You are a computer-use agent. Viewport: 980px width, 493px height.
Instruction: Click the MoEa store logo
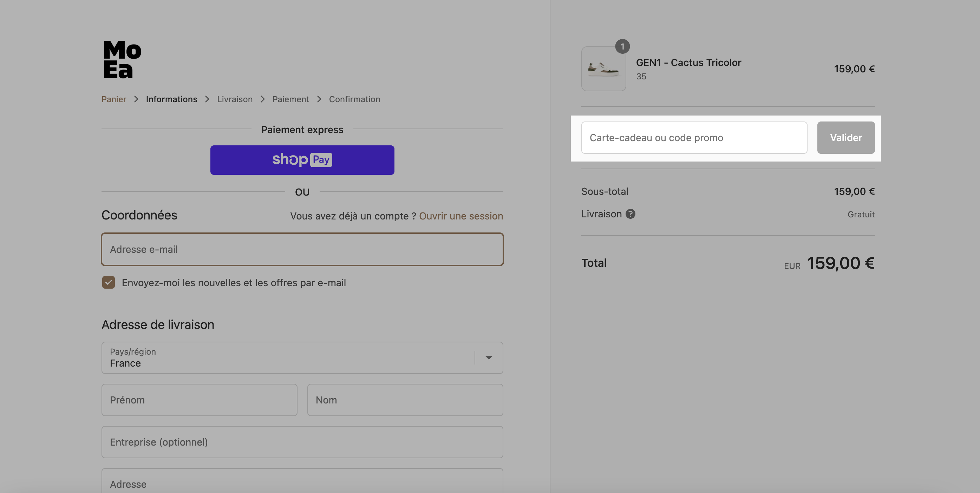pos(122,60)
